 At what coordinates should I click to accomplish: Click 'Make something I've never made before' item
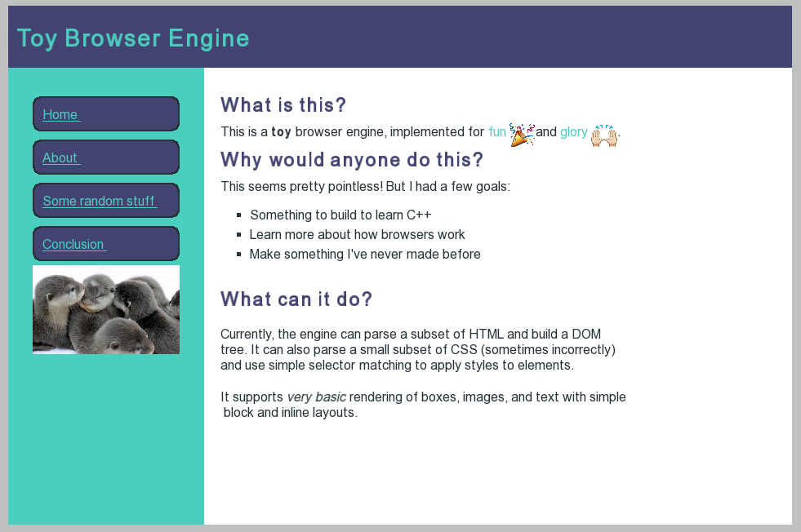click(365, 254)
